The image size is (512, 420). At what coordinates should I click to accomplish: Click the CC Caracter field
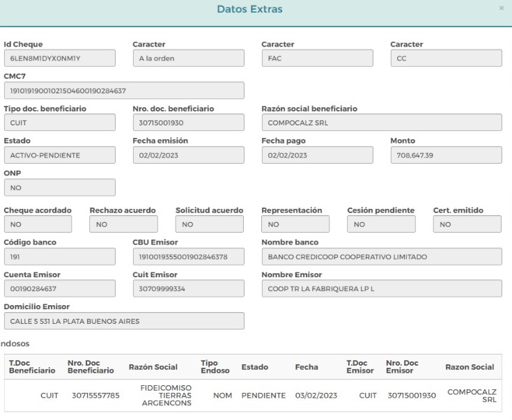[x=447, y=58]
